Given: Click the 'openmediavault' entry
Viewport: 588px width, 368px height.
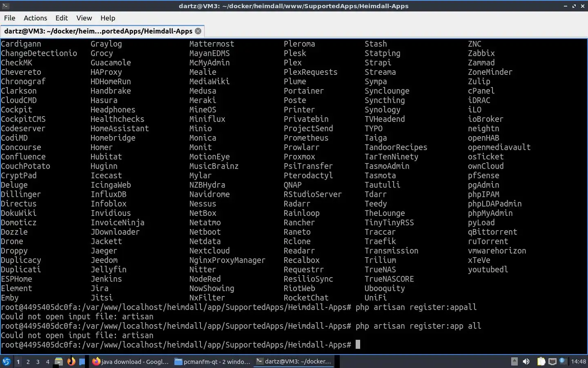Looking at the screenshot, I should coord(499,147).
